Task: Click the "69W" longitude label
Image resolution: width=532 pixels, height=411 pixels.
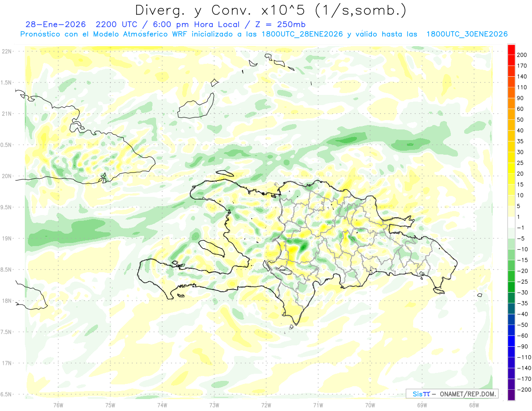Action: (422, 405)
